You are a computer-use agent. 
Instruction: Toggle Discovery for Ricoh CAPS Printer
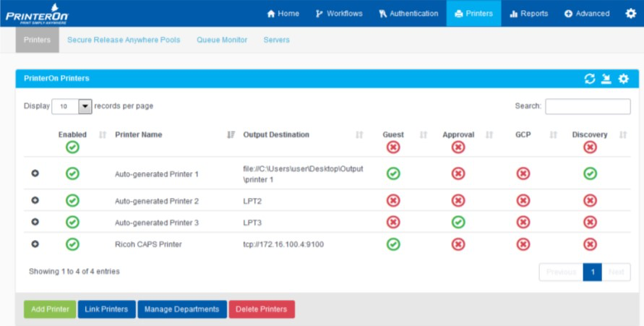[590, 244]
